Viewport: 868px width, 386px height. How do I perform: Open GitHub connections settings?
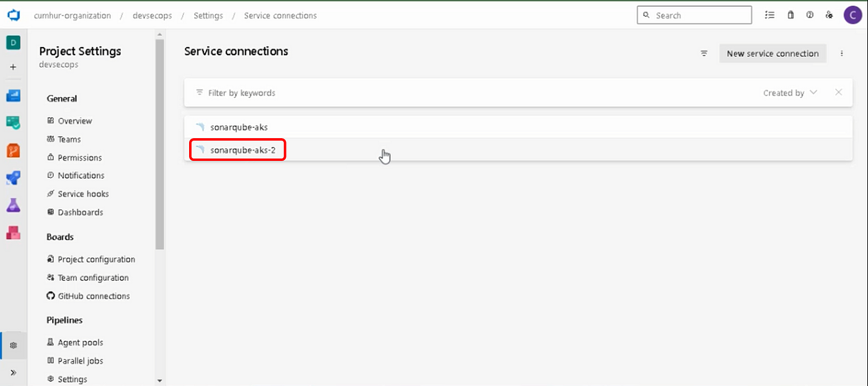(x=89, y=296)
